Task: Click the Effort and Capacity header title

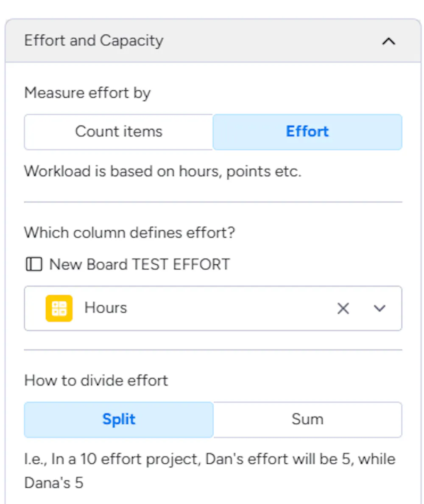Action: (x=94, y=41)
